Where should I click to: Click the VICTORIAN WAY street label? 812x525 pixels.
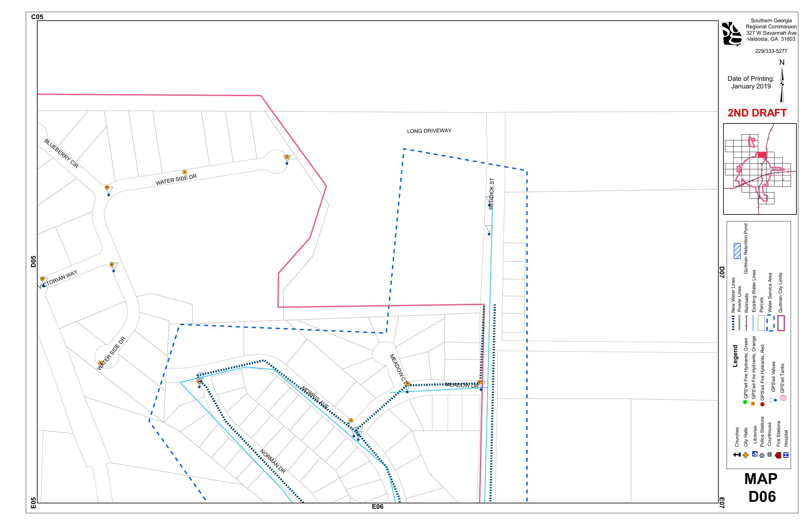coord(57,280)
